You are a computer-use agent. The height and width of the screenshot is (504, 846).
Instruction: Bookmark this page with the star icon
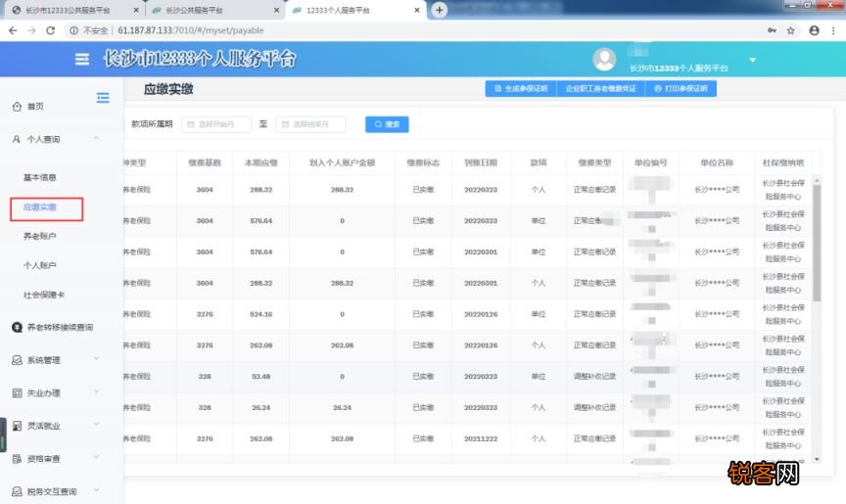coord(791,30)
